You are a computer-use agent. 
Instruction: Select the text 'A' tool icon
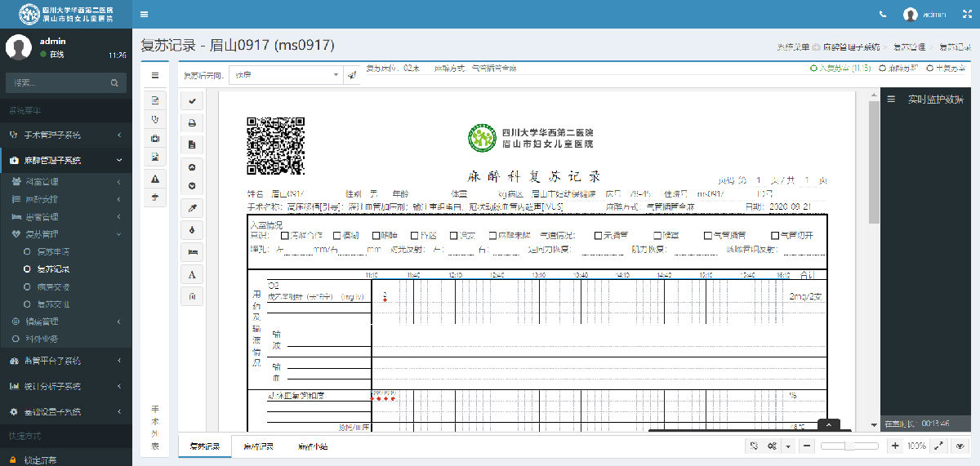click(x=192, y=273)
